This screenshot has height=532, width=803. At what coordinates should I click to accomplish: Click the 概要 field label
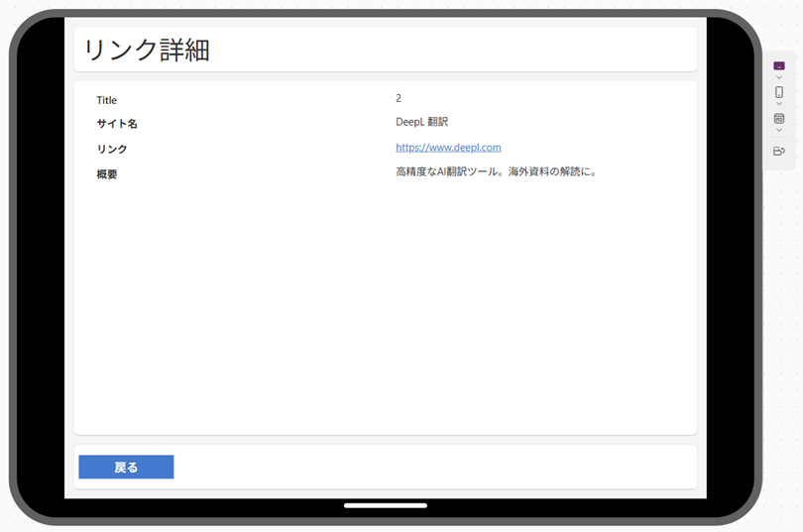[106, 174]
